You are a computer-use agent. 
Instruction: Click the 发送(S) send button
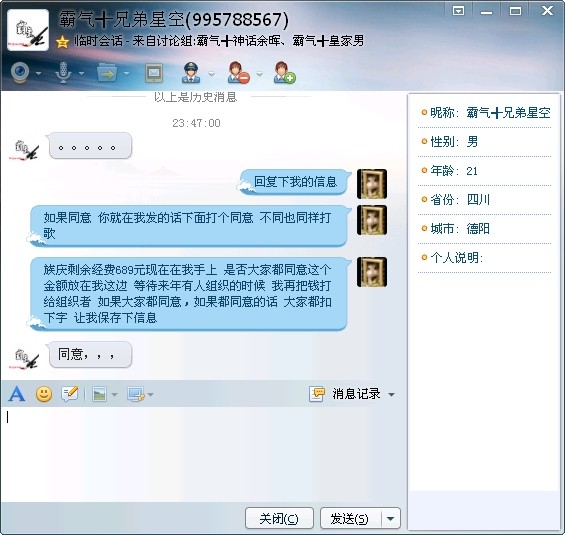350,519
